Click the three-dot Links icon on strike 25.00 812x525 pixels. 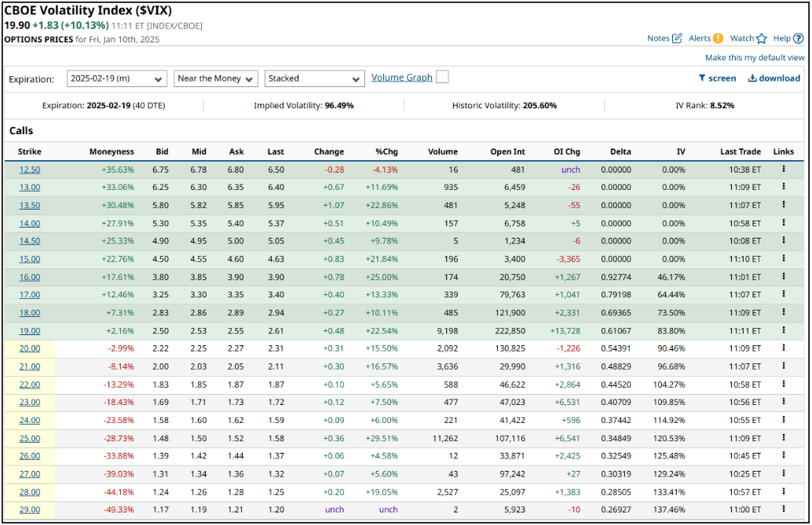click(784, 438)
